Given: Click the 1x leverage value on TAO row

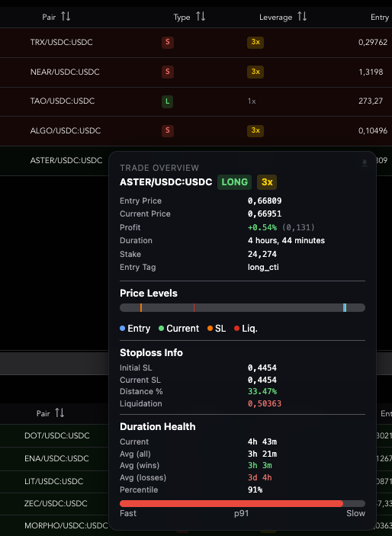Looking at the screenshot, I should 252,101.
